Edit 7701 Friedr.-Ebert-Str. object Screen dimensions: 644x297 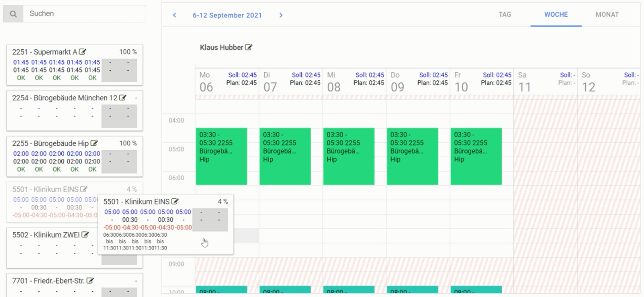(90, 281)
